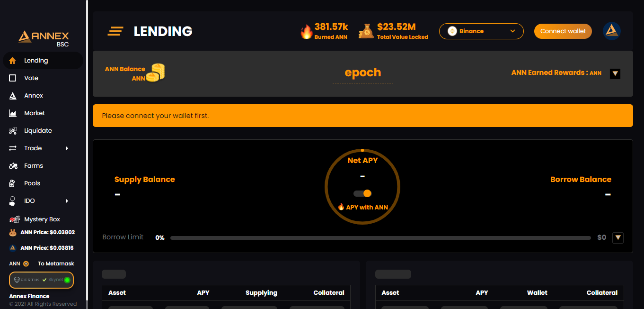Image resolution: width=644 pixels, height=309 pixels.
Task: Go to the Annex menu item
Action: (x=34, y=96)
